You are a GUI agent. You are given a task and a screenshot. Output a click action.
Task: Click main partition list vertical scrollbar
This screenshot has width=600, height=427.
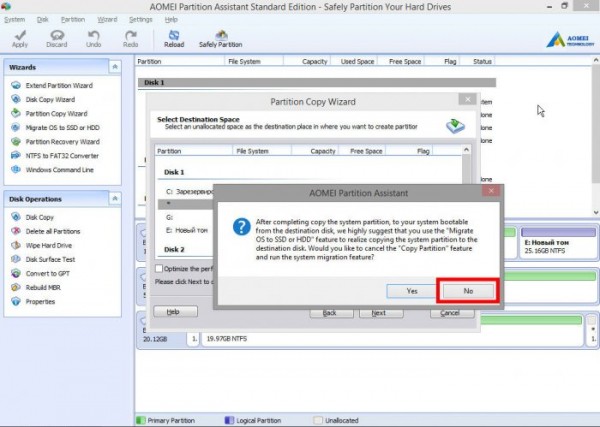(x=596, y=136)
